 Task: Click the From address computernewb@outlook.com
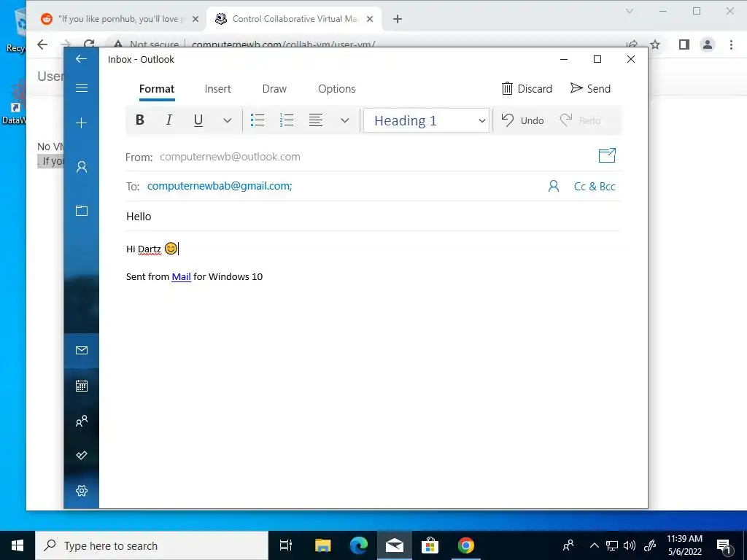(x=230, y=157)
